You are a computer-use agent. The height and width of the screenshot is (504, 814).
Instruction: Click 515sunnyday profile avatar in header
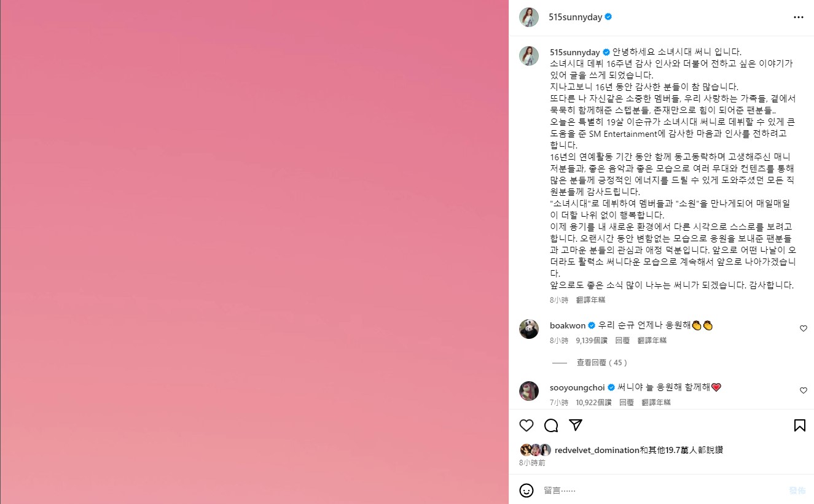(x=529, y=17)
